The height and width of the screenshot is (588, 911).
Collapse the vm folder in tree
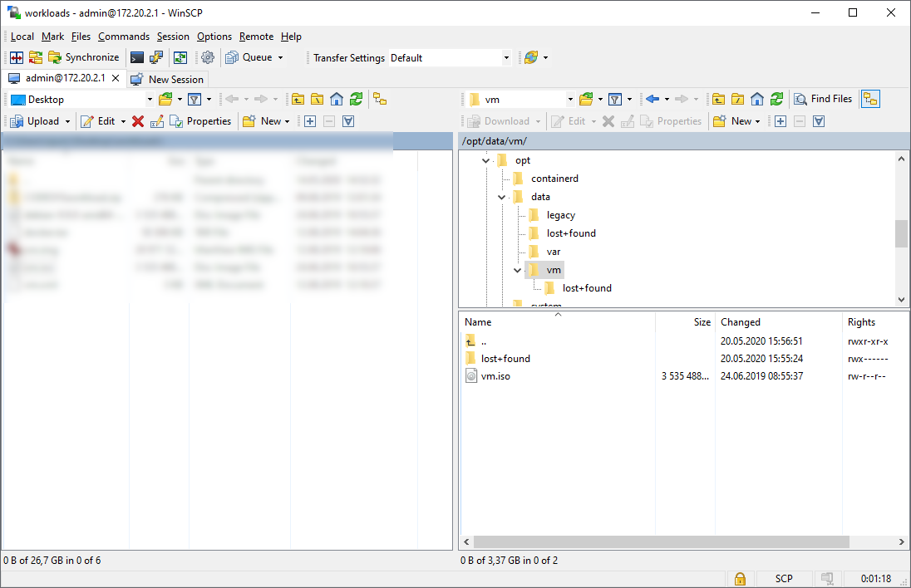coord(518,270)
